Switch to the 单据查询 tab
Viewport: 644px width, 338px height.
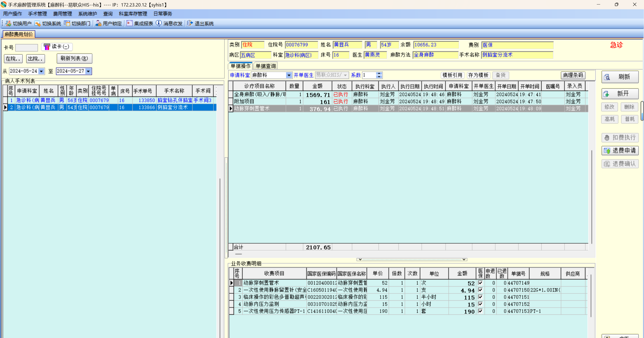(265, 66)
